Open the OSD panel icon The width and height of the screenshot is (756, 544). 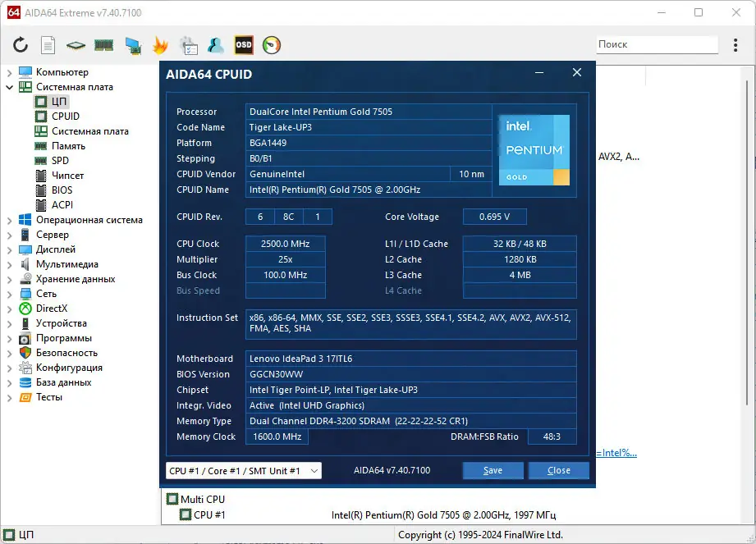point(244,45)
